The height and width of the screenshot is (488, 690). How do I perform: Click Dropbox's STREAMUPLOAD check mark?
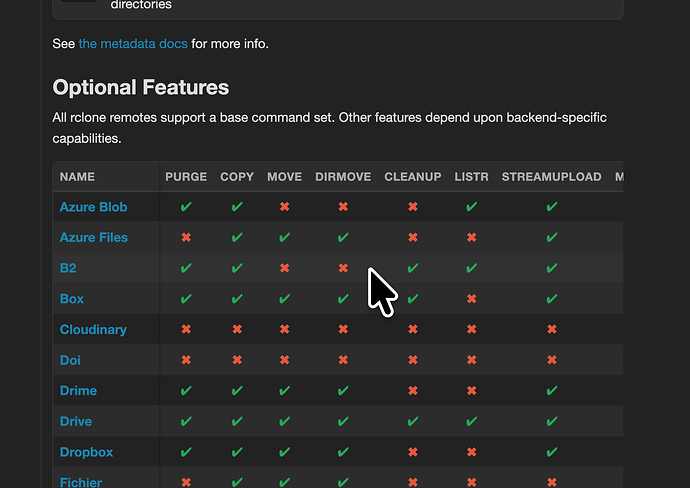click(x=552, y=452)
